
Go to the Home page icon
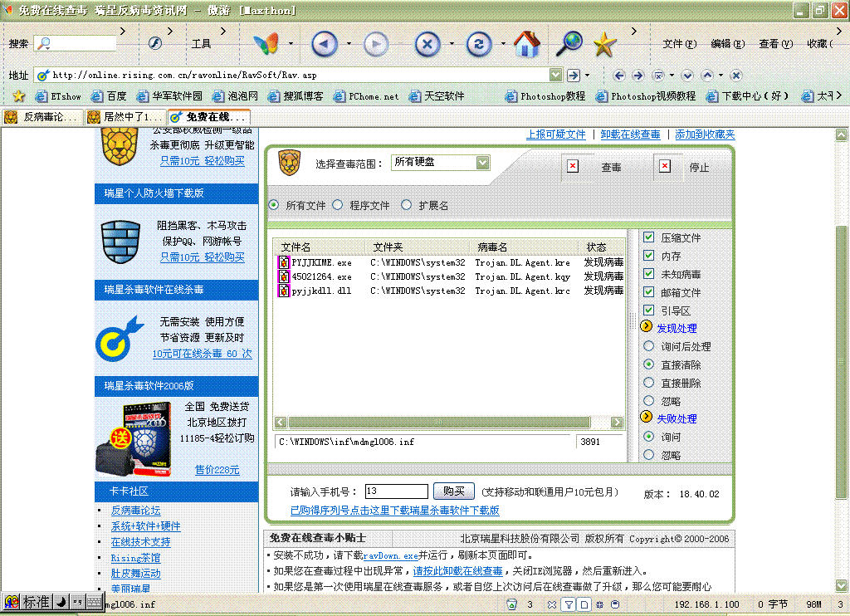pos(527,44)
